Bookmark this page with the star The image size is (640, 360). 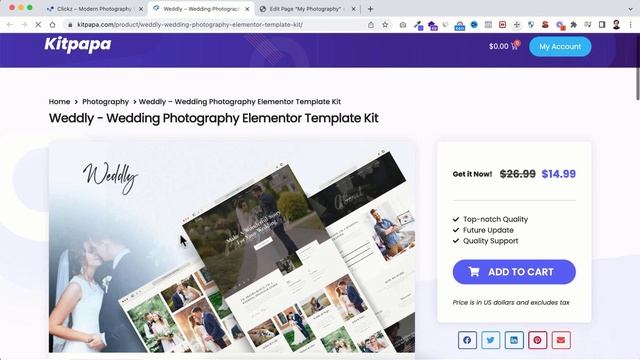pyautogui.click(x=385, y=24)
